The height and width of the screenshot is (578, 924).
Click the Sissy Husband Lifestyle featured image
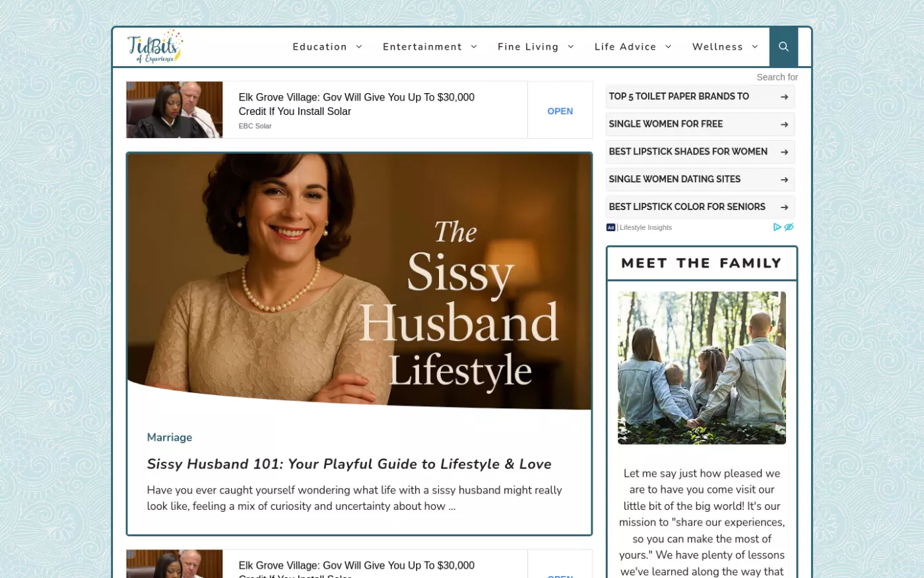coord(359,281)
